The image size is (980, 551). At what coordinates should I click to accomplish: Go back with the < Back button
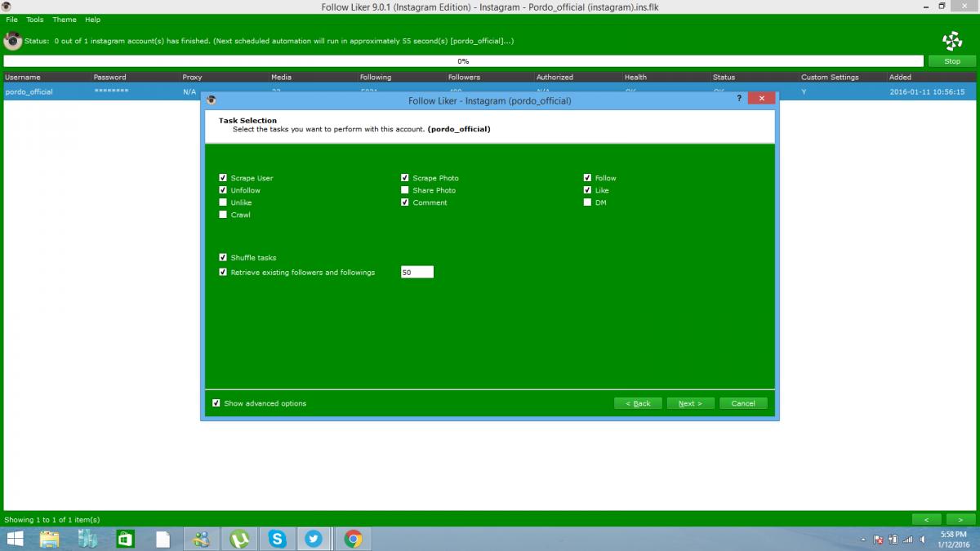638,403
